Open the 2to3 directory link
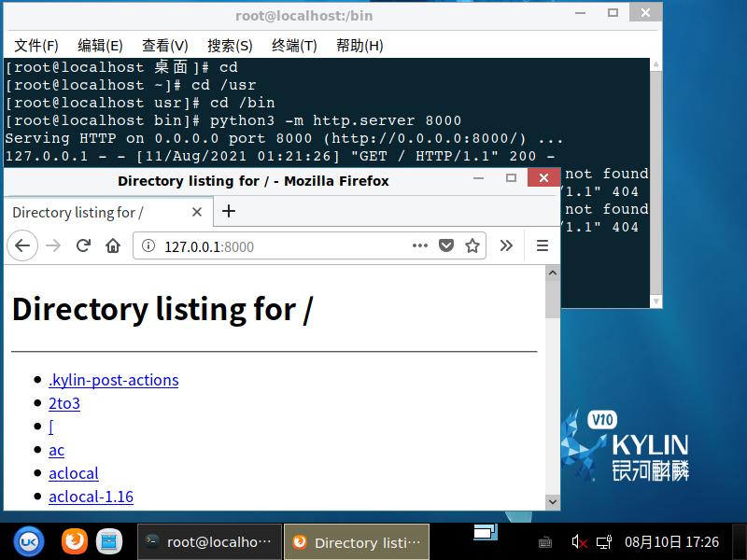The image size is (747, 560). tap(63, 403)
